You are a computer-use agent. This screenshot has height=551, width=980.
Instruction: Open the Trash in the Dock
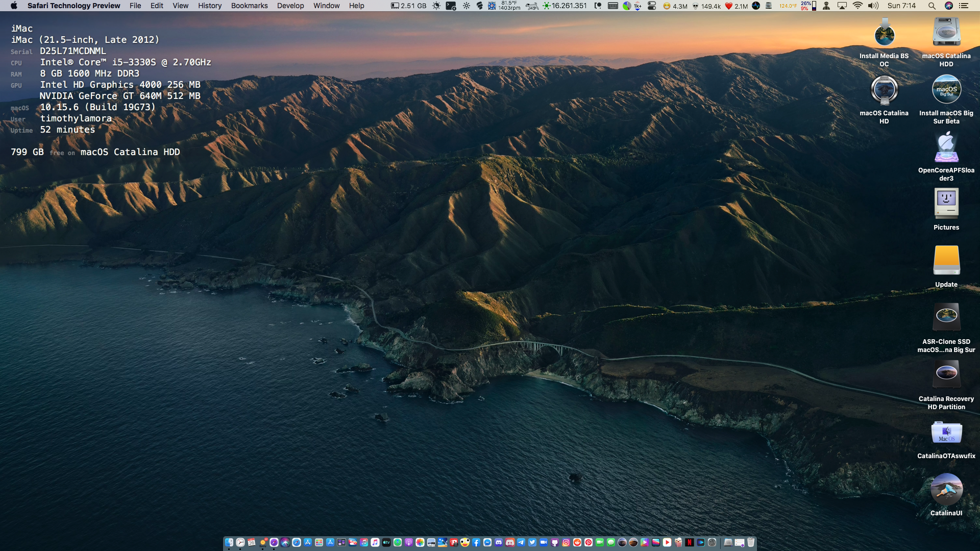point(750,542)
